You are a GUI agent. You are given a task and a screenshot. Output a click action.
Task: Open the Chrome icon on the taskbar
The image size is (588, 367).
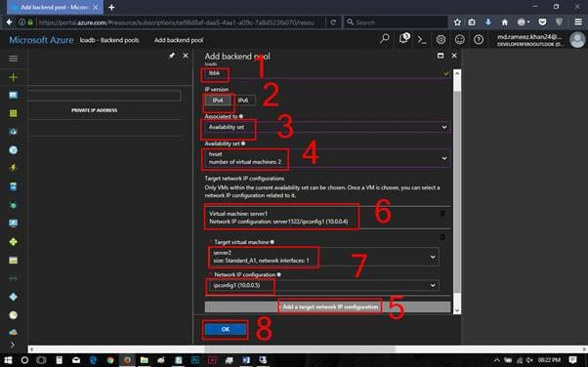[110, 360]
